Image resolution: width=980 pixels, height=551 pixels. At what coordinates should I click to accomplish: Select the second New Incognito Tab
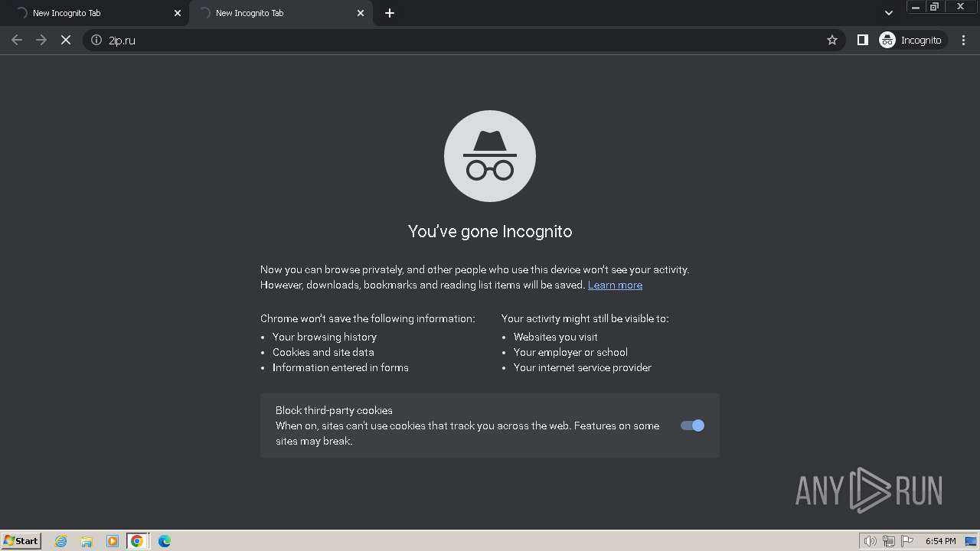pyautogui.click(x=280, y=13)
